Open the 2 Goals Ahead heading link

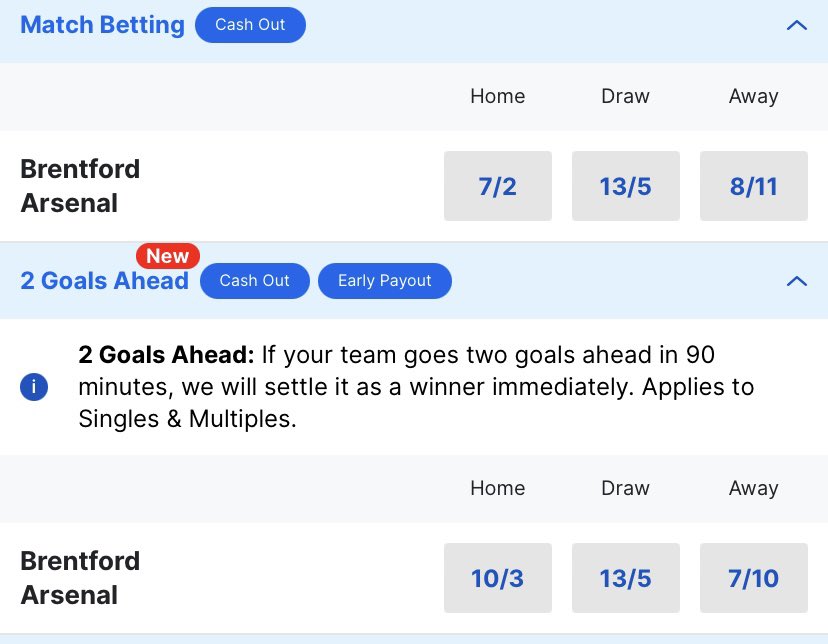[105, 281]
